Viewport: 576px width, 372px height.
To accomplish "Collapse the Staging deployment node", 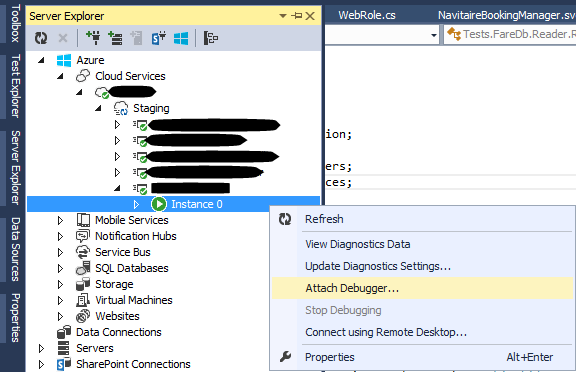I will click(98, 108).
